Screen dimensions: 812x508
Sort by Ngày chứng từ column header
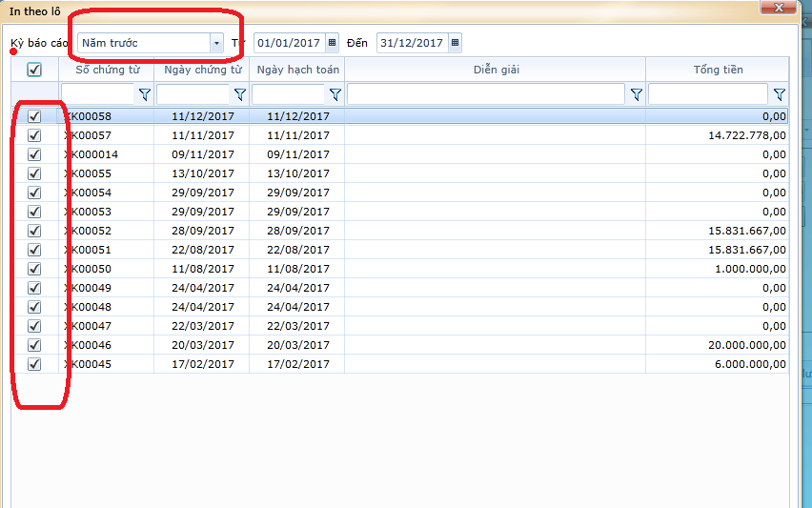click(202, 70)
